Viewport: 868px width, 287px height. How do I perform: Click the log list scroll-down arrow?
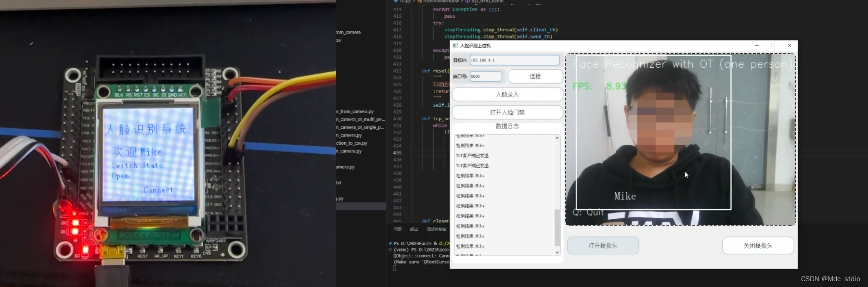(x=557, y=252)
